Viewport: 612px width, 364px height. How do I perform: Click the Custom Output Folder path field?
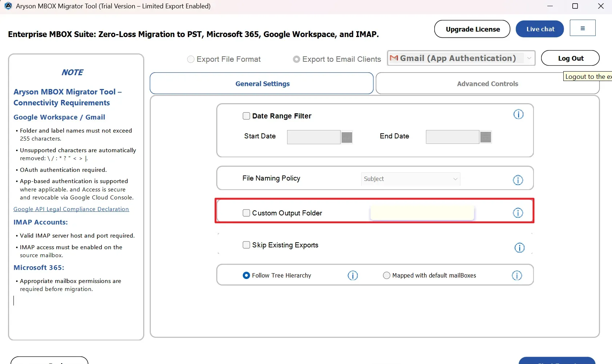click(422, 213)
